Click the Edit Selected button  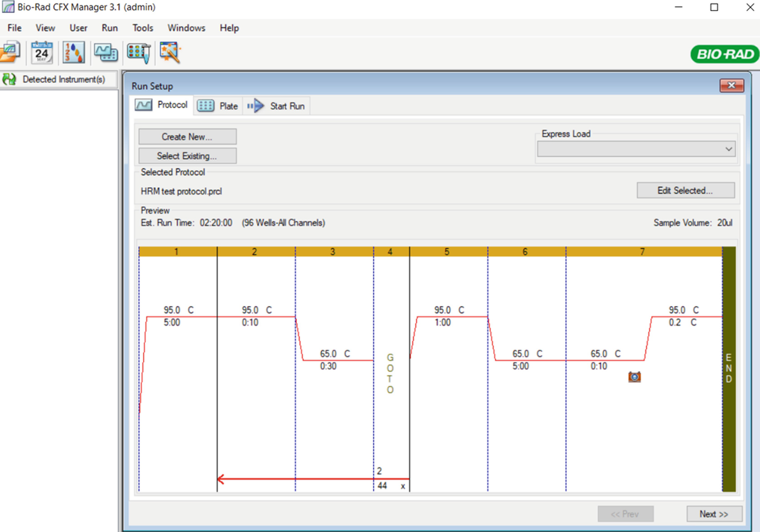coord(685,190)
